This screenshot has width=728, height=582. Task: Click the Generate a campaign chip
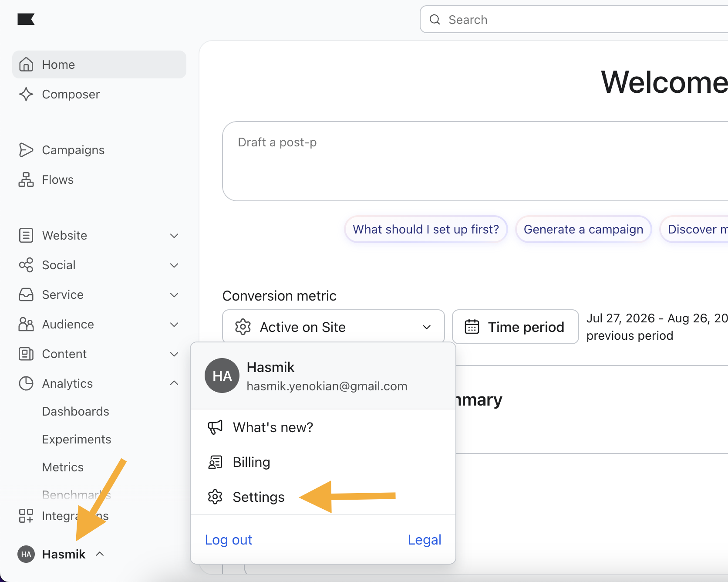(x=583, y=229)
